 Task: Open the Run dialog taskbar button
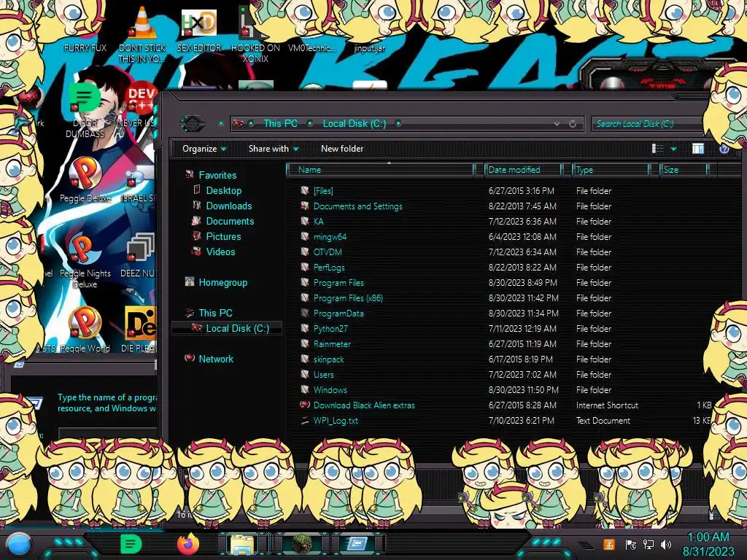point(356,544)
